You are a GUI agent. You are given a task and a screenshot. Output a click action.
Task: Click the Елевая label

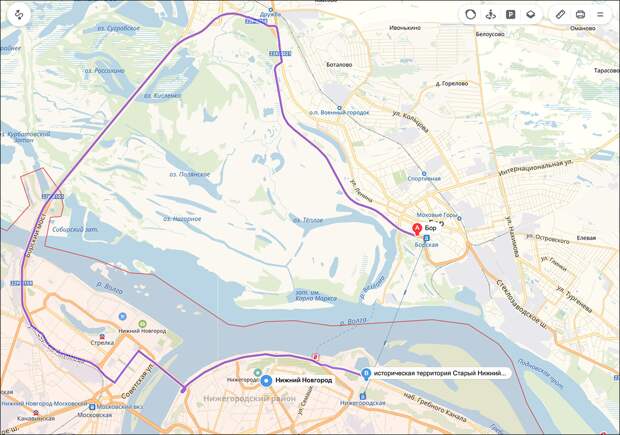coord(586,238)
